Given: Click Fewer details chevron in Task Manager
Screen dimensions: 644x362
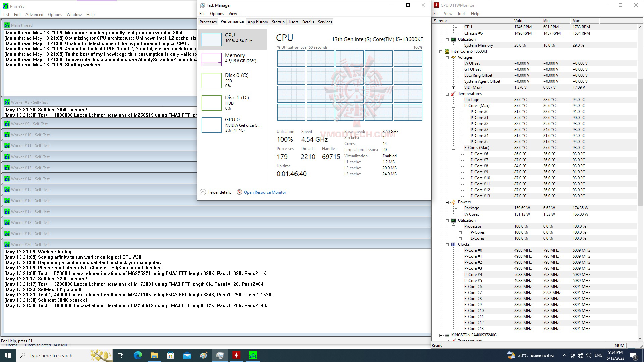Looking at the screenshot, I should [x=203, y=192].
